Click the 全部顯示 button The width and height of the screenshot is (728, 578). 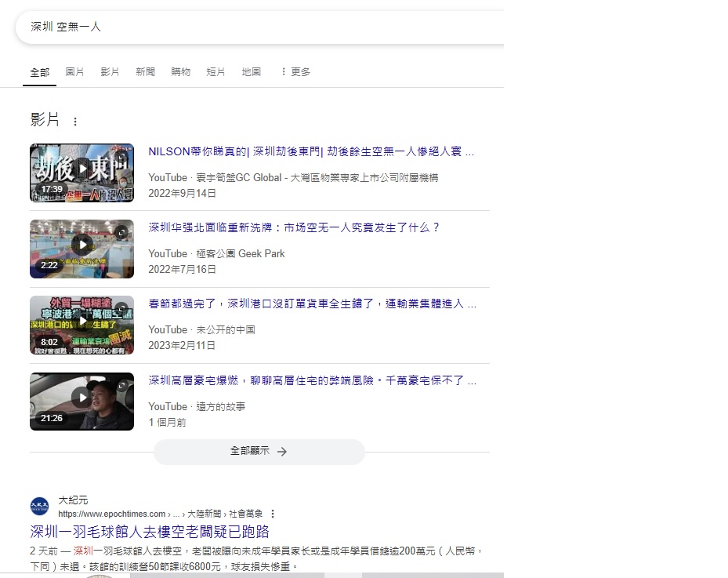pos(259,452)
